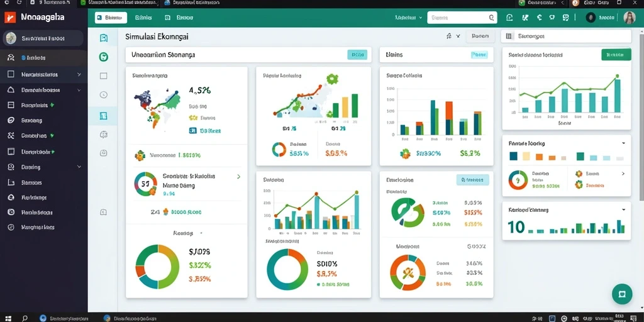Viewport: 644px width, 322px height.
Task: Select the highlighted teal panel icon in the narrow sidebar
Action: point(104,116)
